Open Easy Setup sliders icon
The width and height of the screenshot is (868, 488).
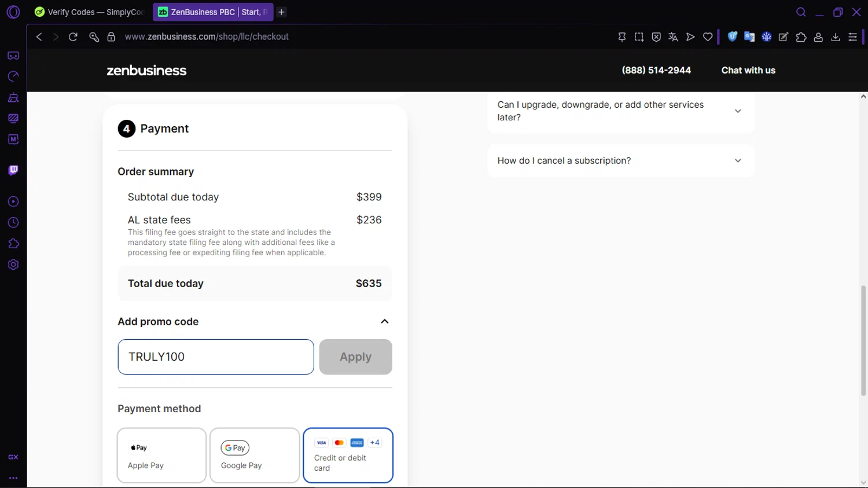[x=852, y=36]
